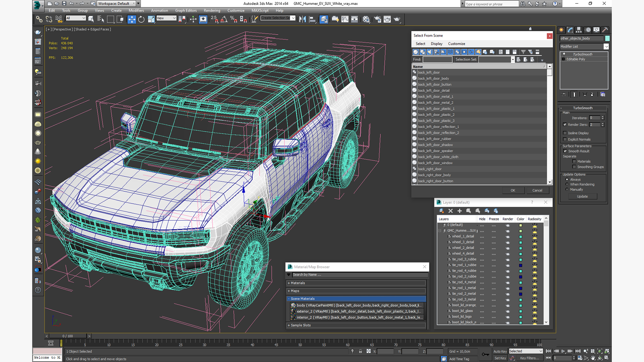
Task: Activate the Select and Move tool
Action: [x=131, y=19]
